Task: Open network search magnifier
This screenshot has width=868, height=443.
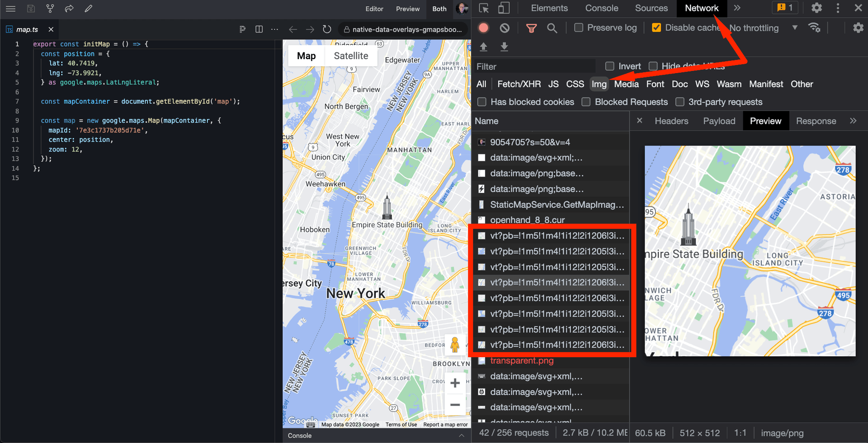Action: pos(552,28)
